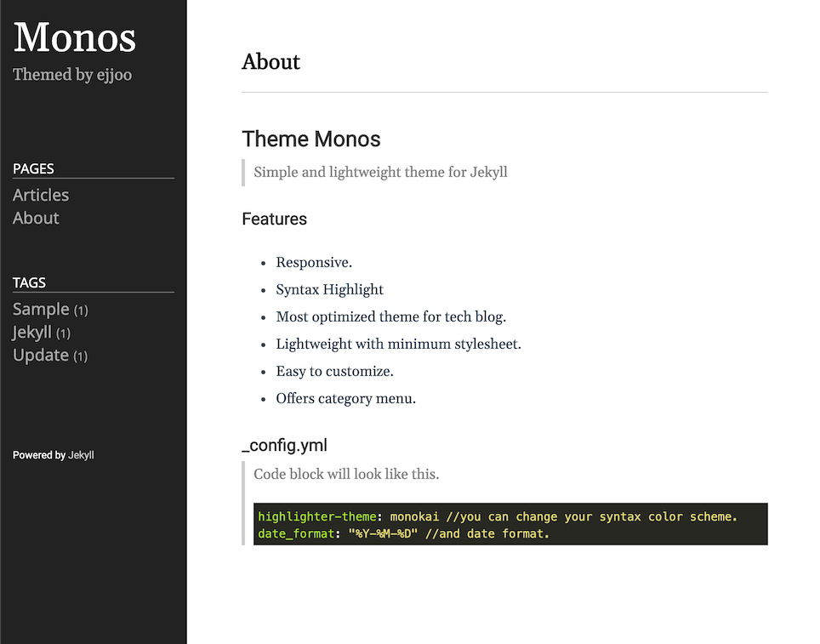
Task: Click the count next to the Sample tag
Action: 80,310
